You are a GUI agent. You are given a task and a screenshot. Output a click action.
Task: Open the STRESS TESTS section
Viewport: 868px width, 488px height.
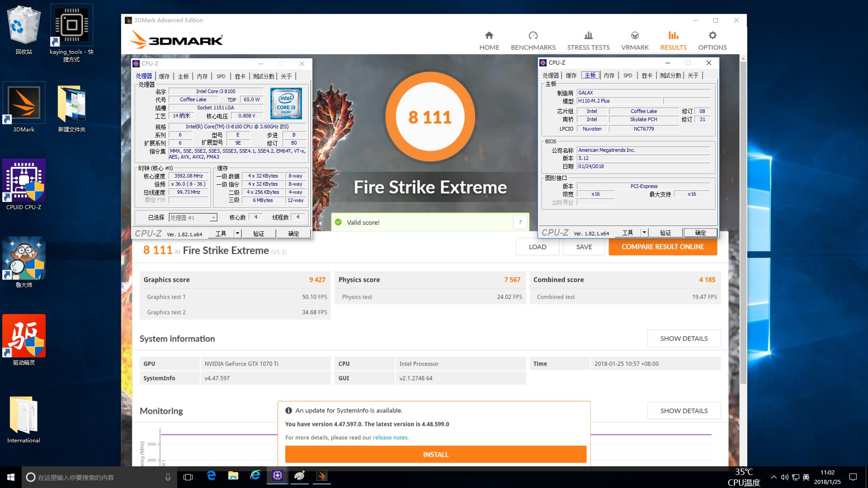(588, 40)
